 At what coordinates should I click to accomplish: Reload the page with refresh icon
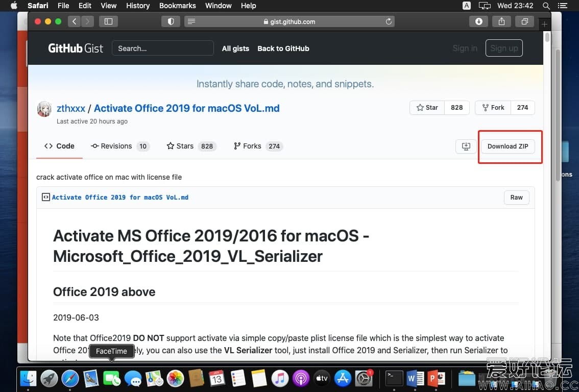coord(389,21)
